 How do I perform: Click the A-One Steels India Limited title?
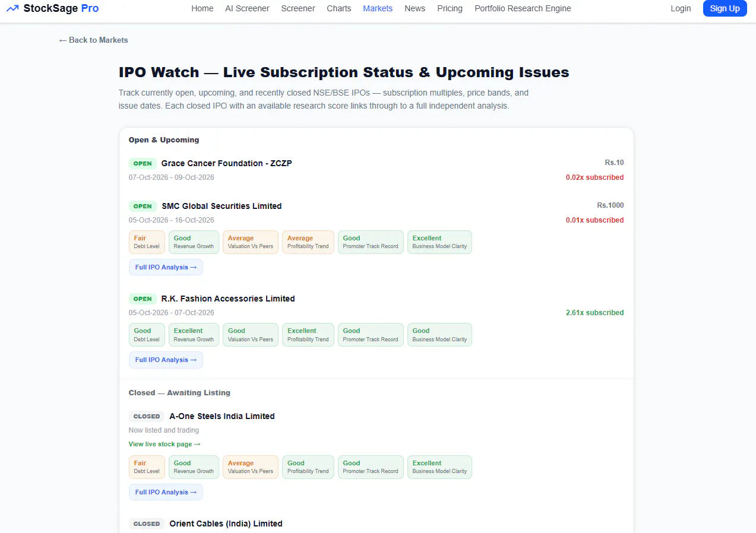point(222,416)
